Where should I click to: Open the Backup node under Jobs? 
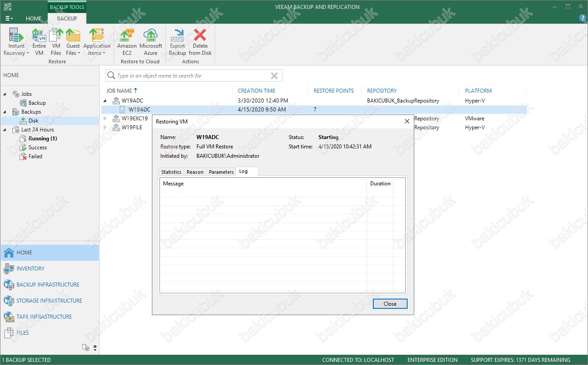pyautogui.click(x=37, y=103)
